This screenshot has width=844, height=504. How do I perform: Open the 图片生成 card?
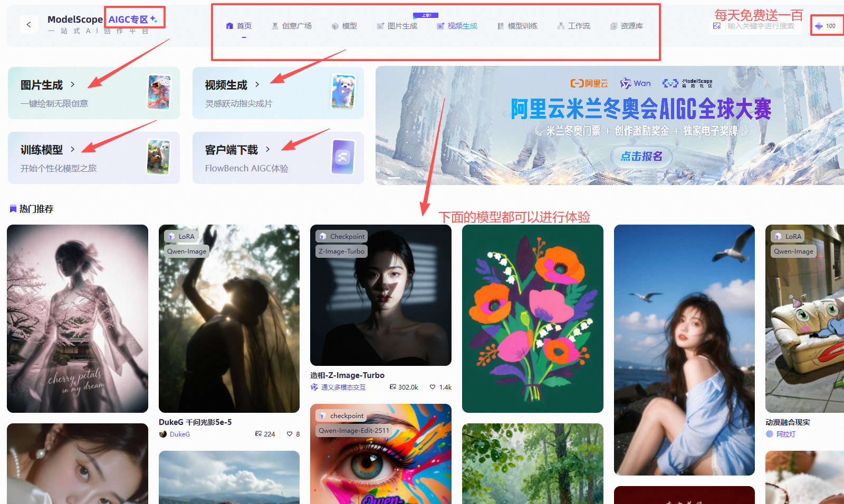(x=94, y=93)
